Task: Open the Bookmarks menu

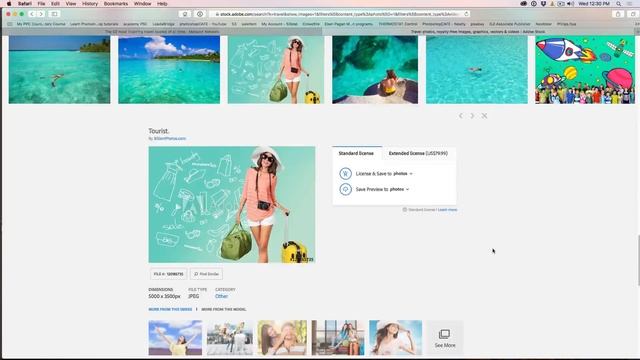Action: pyautogui.click(x=116, y=4)
